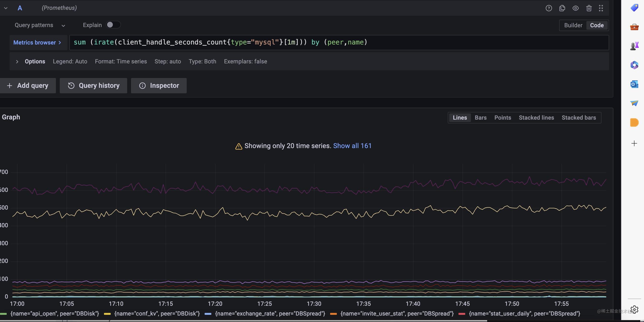This screenshot has width=644, height=322.
Task: Toggle the Explain switch on
Action: pyautogui.click(x=113, y=25)
